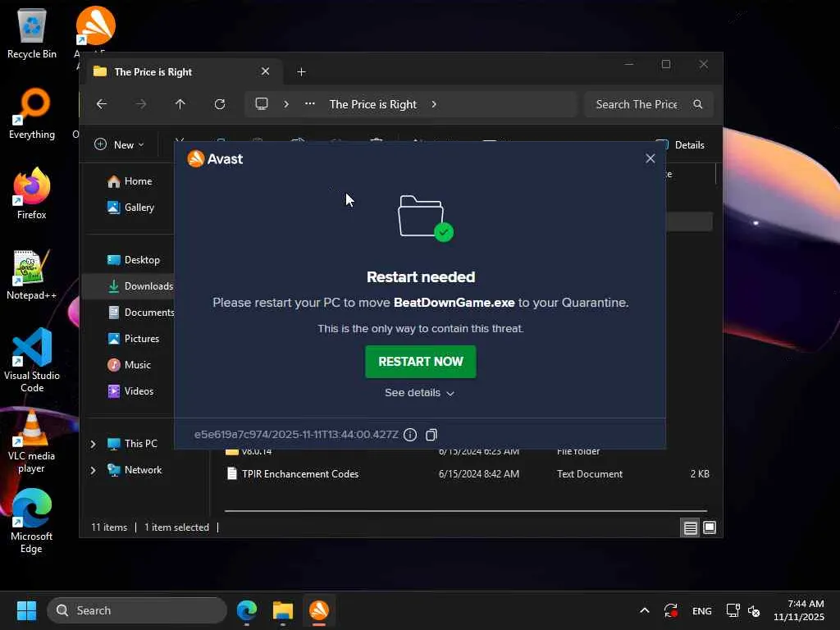Click the This PC monitor icon in address bar
This screenshot has height=630, width=840.
click(262, 104)
